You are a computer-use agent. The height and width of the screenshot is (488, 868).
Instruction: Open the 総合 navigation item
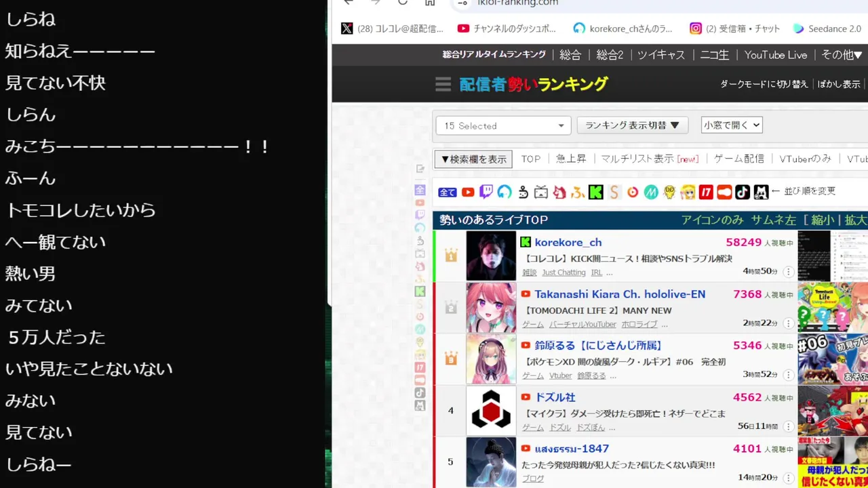click(570, 55)
